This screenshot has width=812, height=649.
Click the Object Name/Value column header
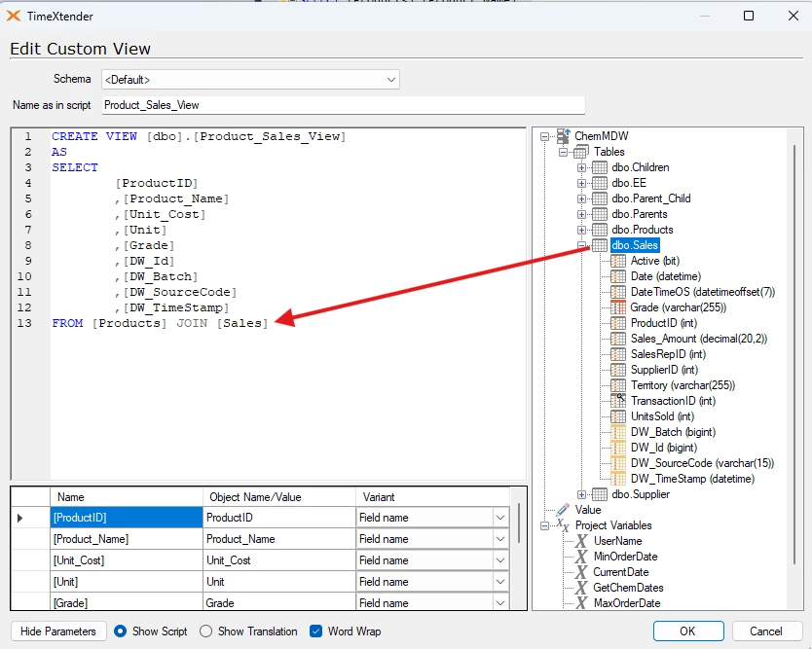click(x=279, y=497)
